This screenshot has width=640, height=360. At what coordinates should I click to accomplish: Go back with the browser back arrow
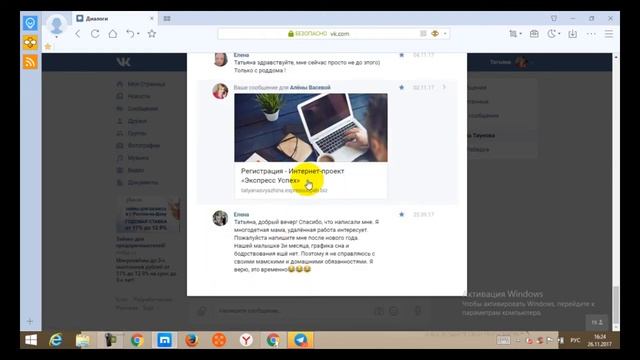click(x=78, y=34)
